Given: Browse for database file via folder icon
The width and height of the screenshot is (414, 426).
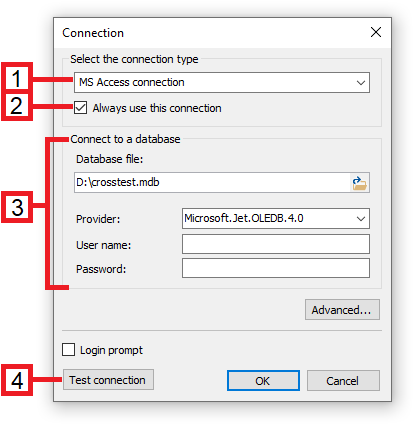Looking at the screenshot, I should tap(359, 183).
